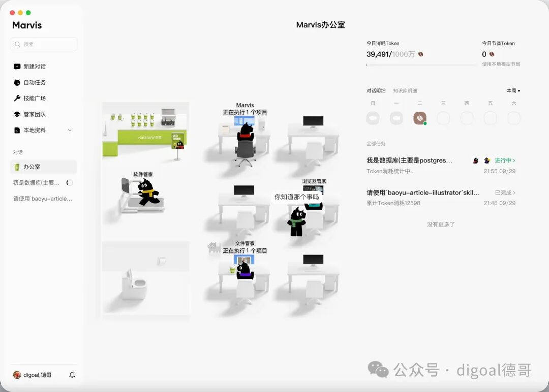
Task: Click the 21:55 09/29 timestamp
Action: (500, 171)
